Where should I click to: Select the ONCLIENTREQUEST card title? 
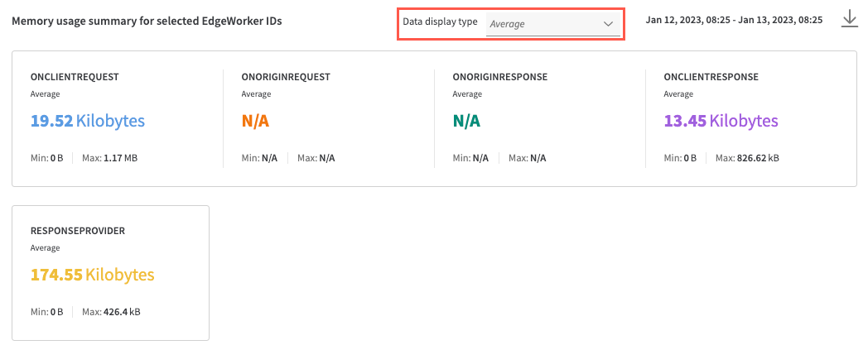click(75, 77)
